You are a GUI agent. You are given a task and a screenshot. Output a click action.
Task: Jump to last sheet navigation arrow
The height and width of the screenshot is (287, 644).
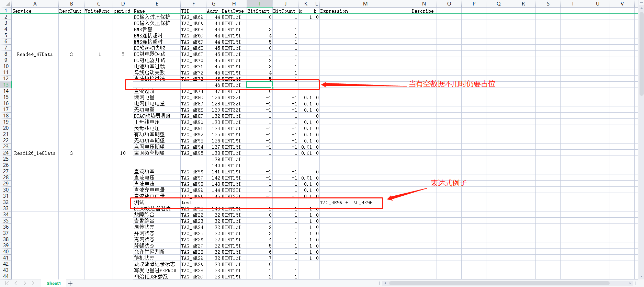(33, 283)
